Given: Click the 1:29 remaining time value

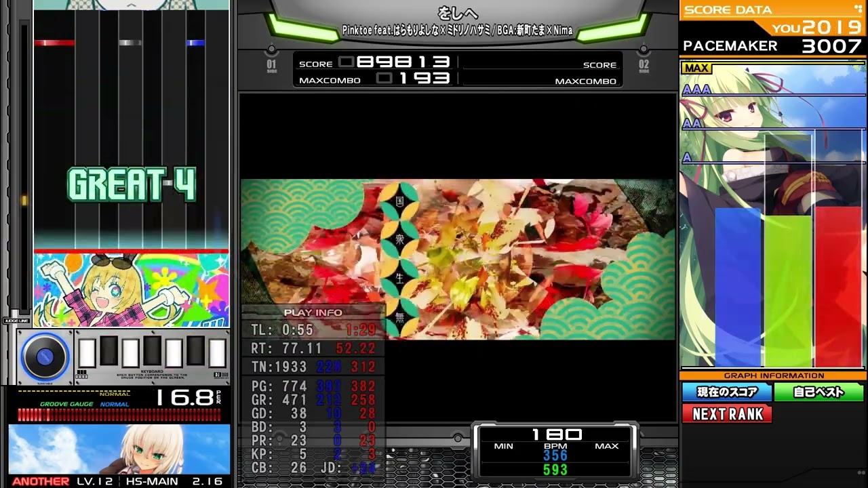Looking at the screenshot, I should click(361, 331).
